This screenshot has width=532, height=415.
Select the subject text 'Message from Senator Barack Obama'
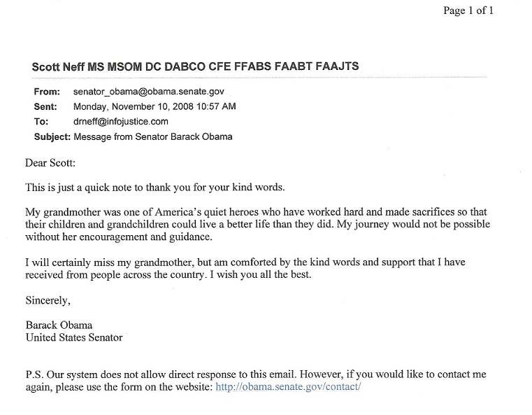click(153, 136)
